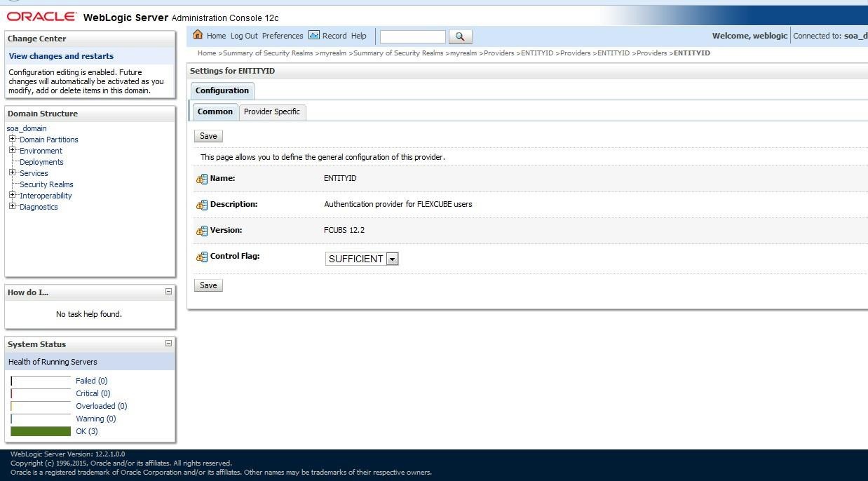Click the Settings for ENTITYID heading
868x481 pixels.
point(232,71)
